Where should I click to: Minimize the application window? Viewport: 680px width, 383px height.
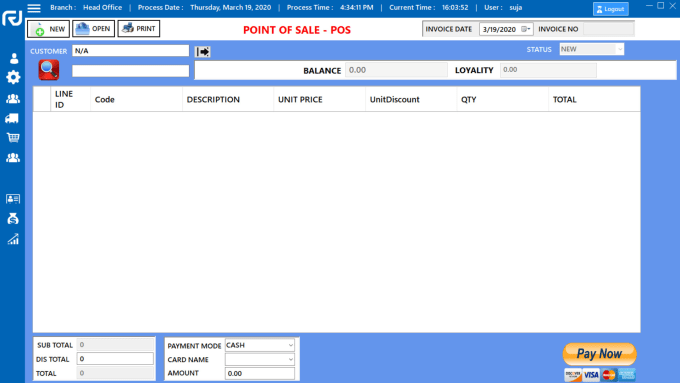coord(649,6)
